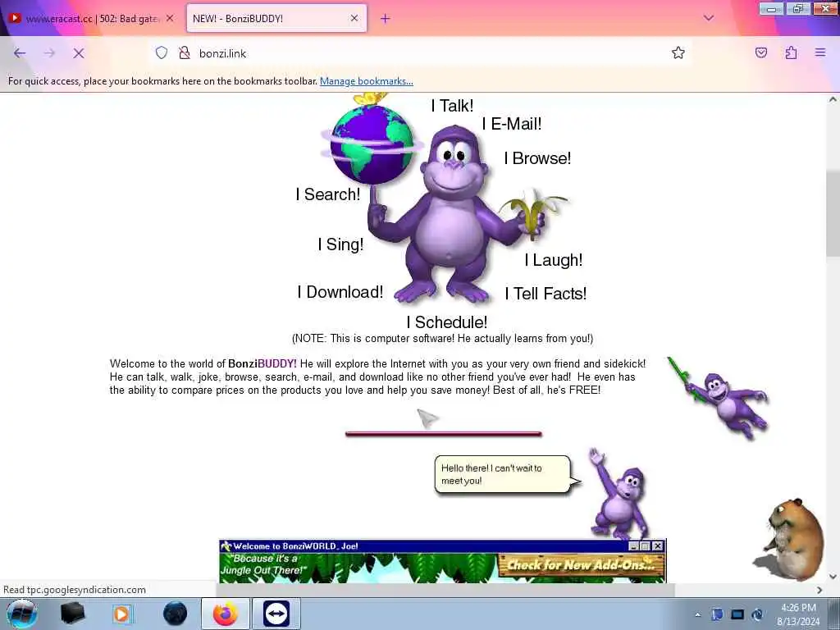This screenshot has height=630, width=840.
Task: Click the BonziWORLD banner maximize icon
Action: (645, 546)
